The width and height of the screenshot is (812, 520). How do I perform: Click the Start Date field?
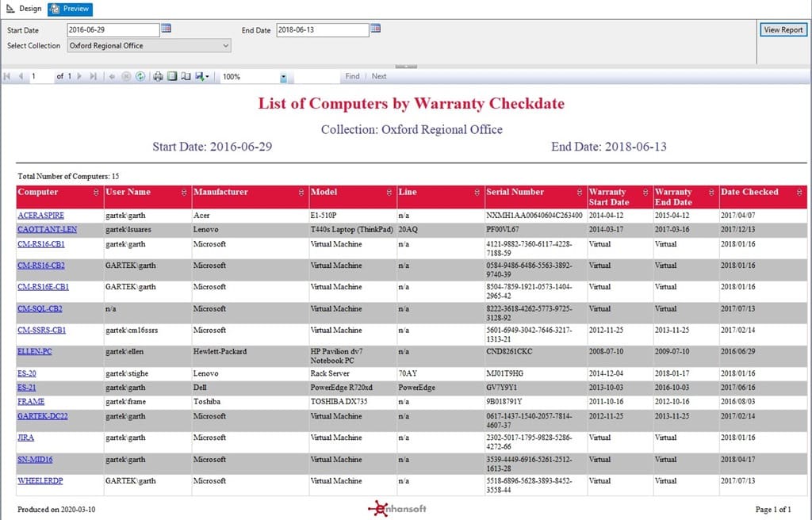pos(113,30)
